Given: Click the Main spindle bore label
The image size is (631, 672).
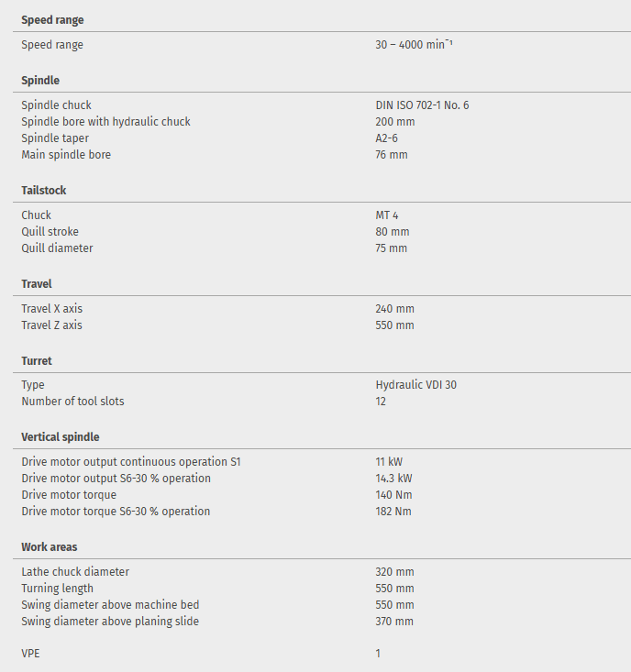Looking at the screenshot, I should pyautogui.click(x=66, y=155).
